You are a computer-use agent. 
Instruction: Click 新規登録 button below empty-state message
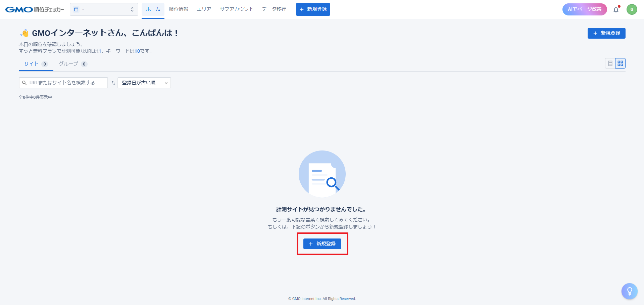coord(322,244)
